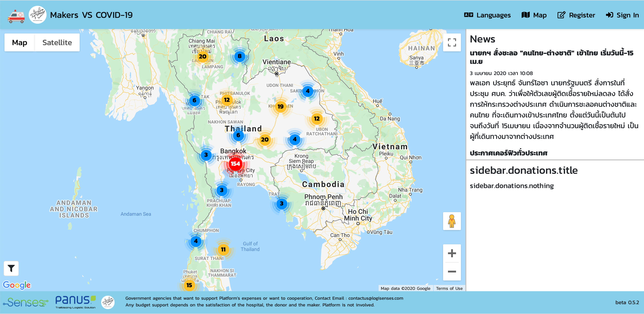644x314 pixels.
Task: Select the Map view type button
Action: point(19,42)
